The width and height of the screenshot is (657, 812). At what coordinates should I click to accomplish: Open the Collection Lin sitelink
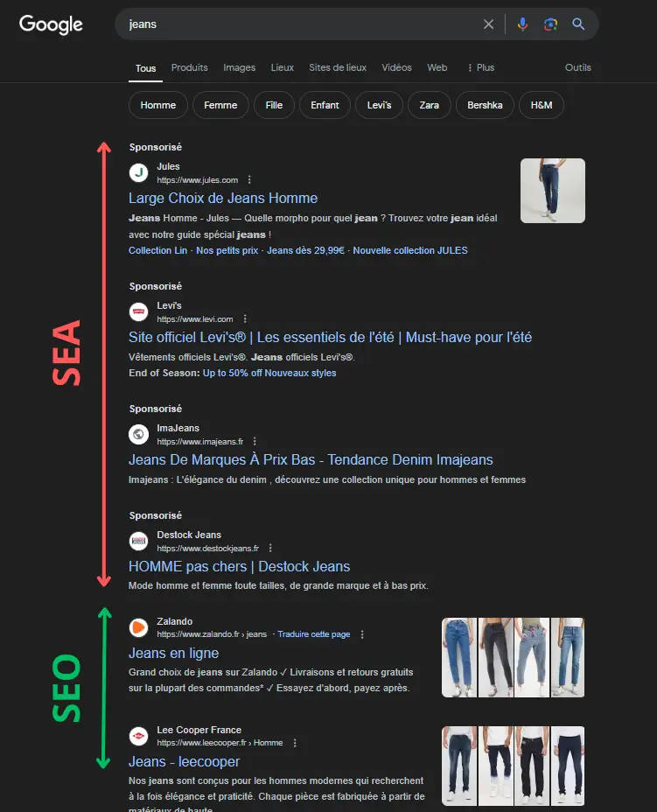[x=158, y=250]
